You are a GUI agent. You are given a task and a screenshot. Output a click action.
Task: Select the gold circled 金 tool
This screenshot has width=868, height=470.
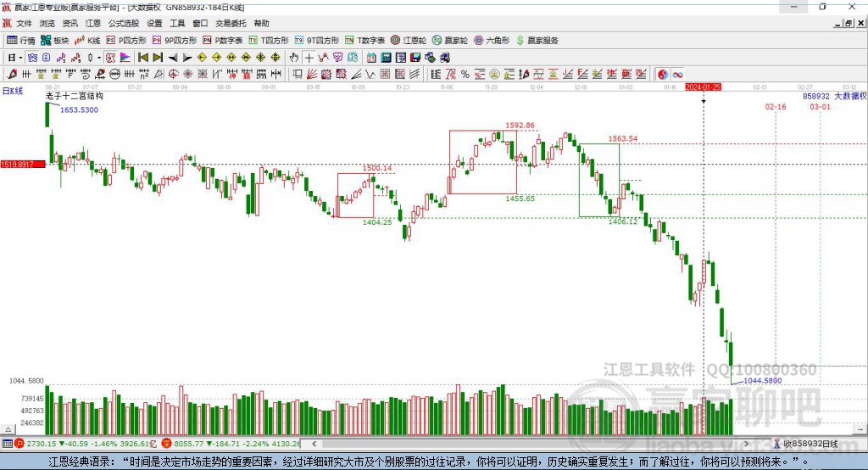pos(494,75)
